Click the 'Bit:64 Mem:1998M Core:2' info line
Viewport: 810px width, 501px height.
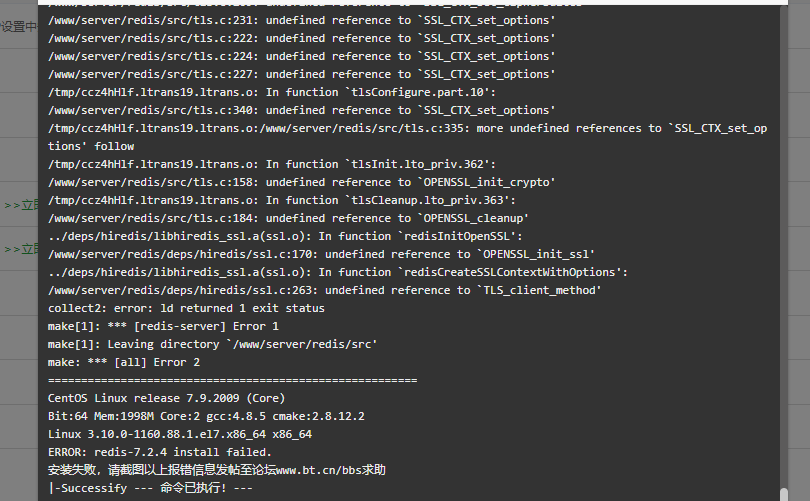206,416
